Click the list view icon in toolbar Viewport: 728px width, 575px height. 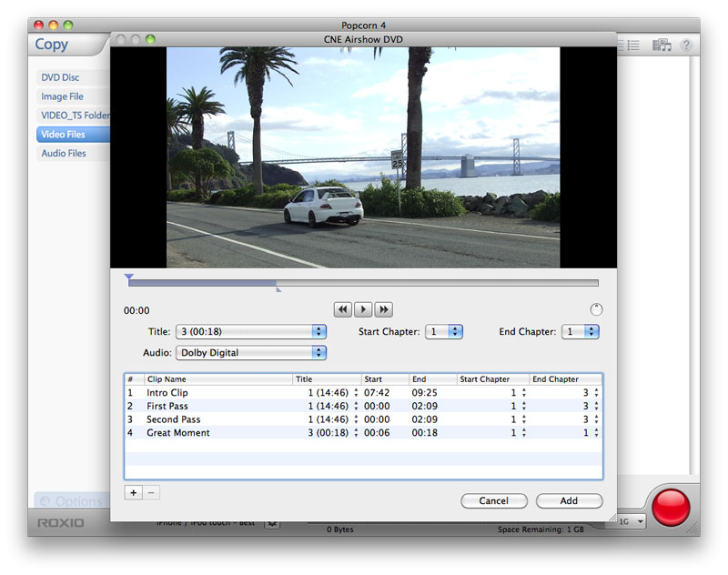point(632,45)
